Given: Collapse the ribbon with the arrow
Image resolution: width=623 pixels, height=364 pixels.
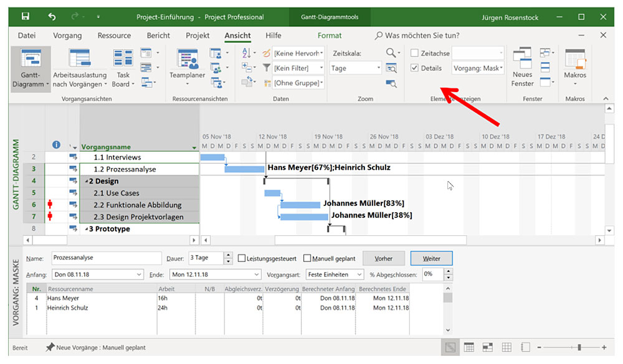Looking at the screenshot, I should (606, 98).
